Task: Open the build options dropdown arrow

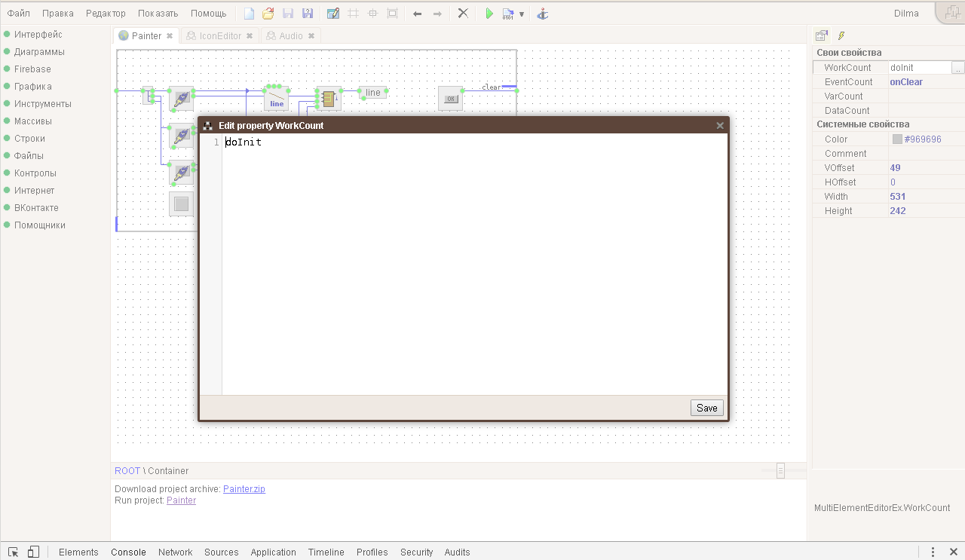Action: click(522, 14)
